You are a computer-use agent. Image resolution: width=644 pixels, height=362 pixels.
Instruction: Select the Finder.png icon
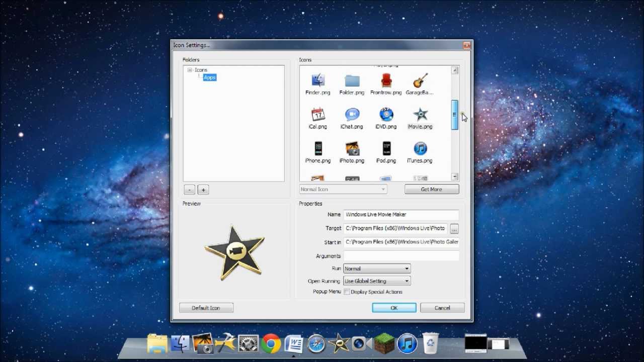tap(318, 84)
